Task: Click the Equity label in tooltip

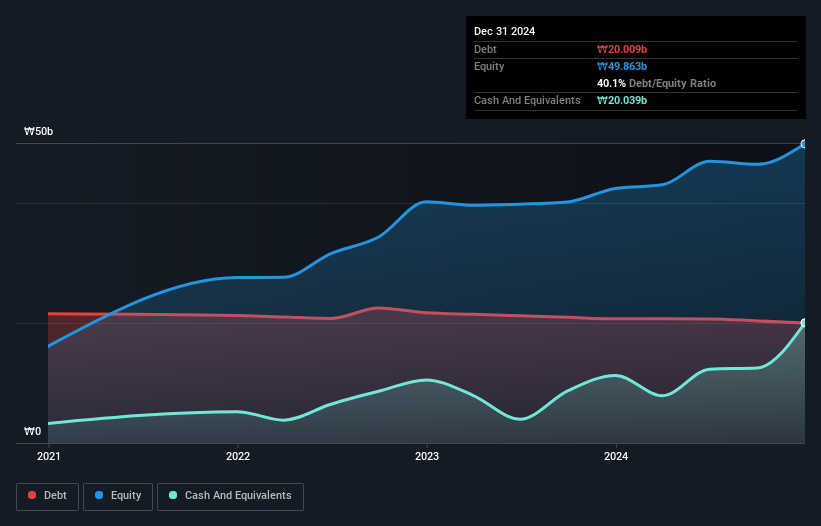Action: coord(489,66)
